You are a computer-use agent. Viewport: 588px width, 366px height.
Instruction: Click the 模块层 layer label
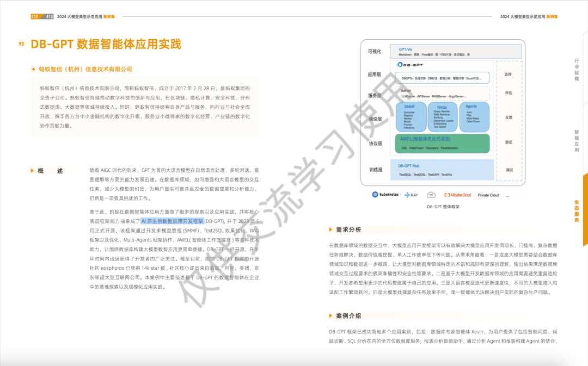[375, 119]
